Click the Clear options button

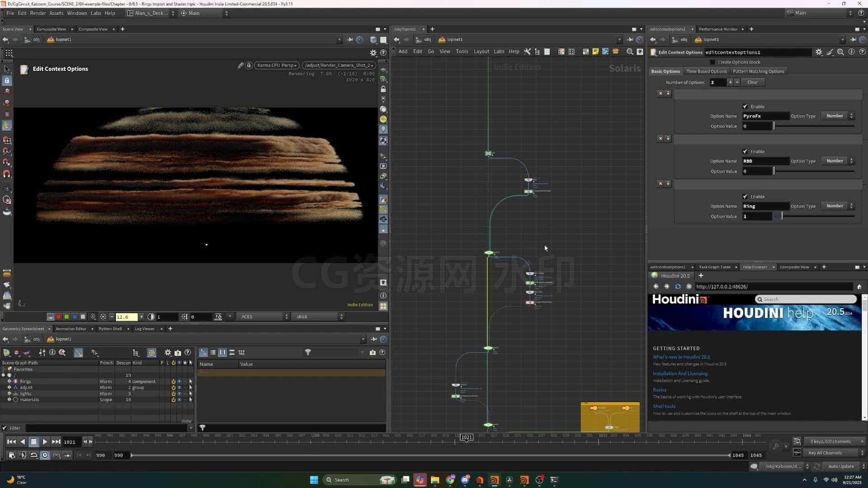click(752, 82)
